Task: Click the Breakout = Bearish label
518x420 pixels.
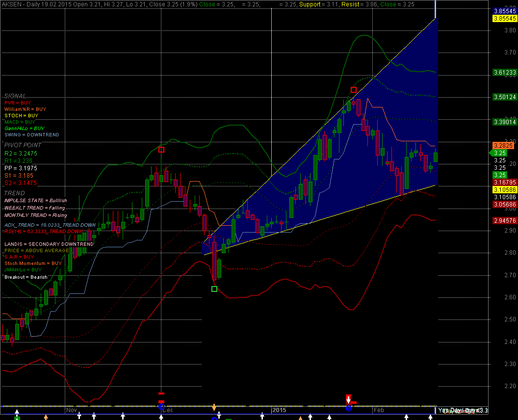Action: coord(26,277)
